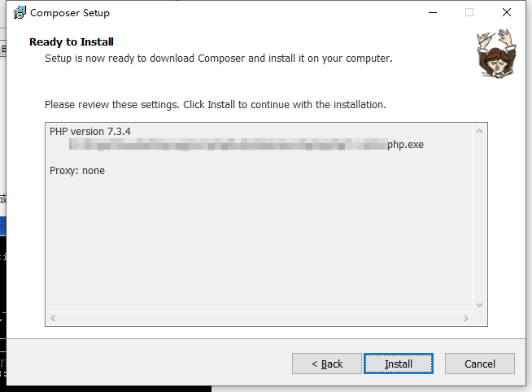The image size is (532, 392).
Task: Click the settings box scroll-left arrow
Action: tap(53, 318)
